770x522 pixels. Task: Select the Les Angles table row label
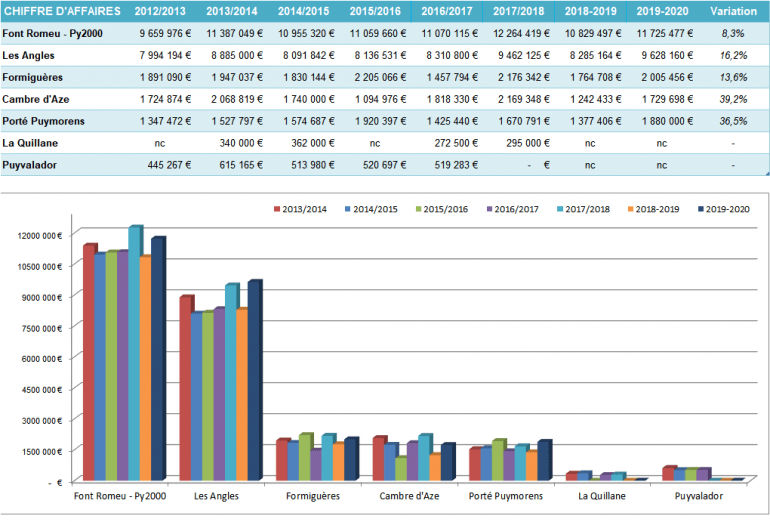(28, 55)
